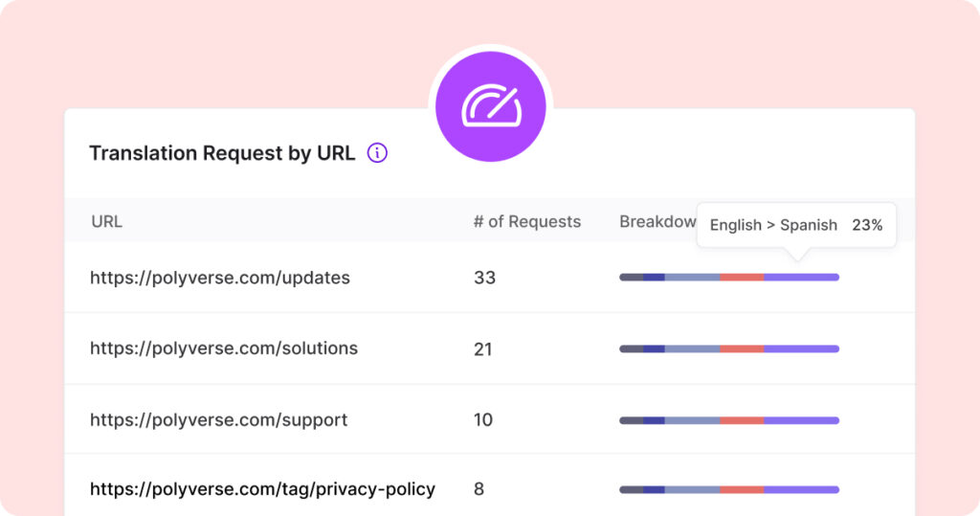Click the Translation Request by URL heading
Image resolution: width=980 pixels, height=516 pixels.
[222, 153]
